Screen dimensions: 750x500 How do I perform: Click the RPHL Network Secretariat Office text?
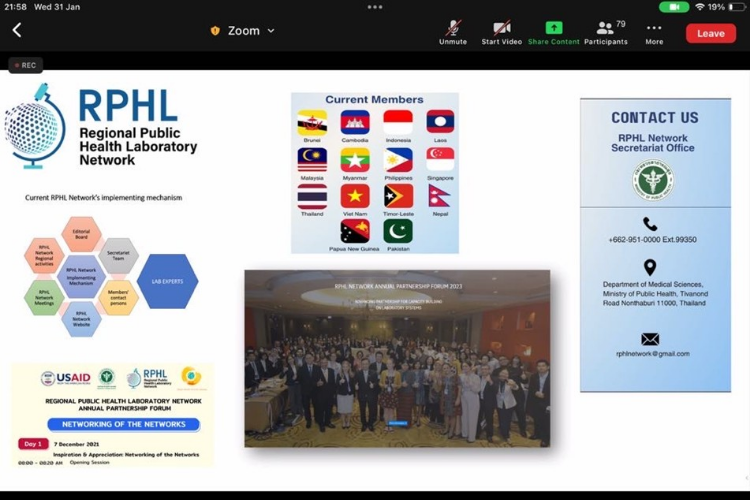pyautogui.click(x=652, y=143)
